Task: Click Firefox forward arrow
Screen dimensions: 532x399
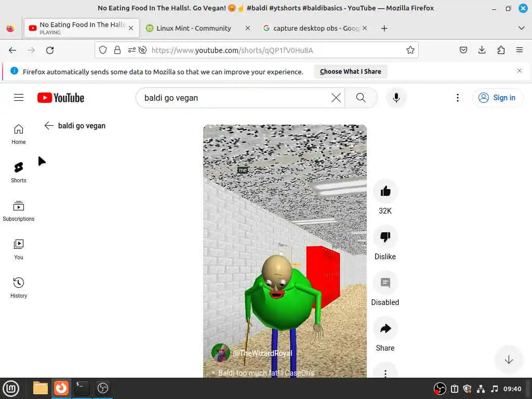Action: tap(31, 50)
